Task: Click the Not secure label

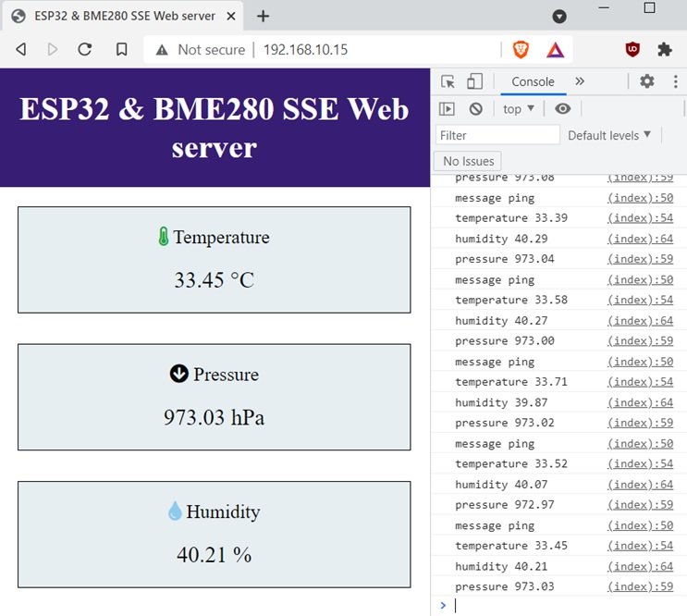Action: pos(211,50)
